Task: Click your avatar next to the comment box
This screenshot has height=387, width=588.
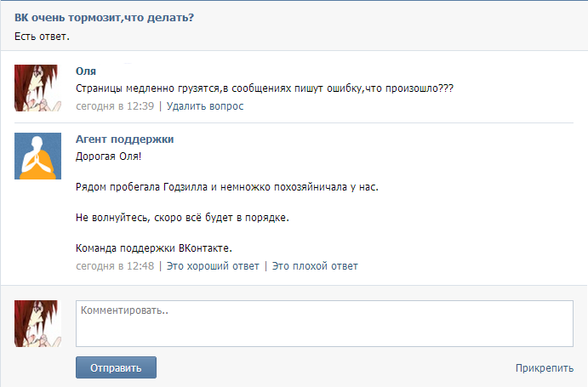Action: pyautogui.click(x=37, y=323)
